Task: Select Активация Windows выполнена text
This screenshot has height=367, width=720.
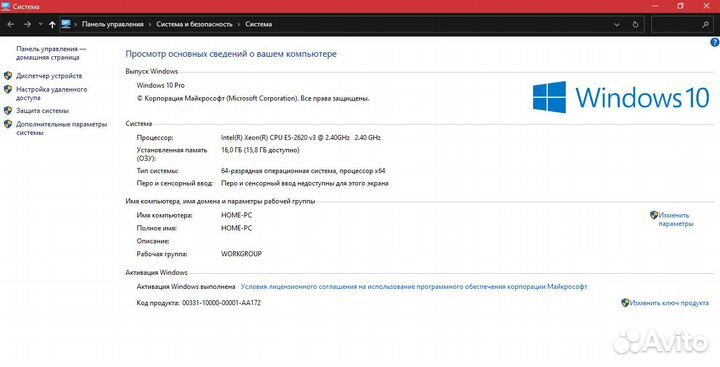Action: coord(186,287)
